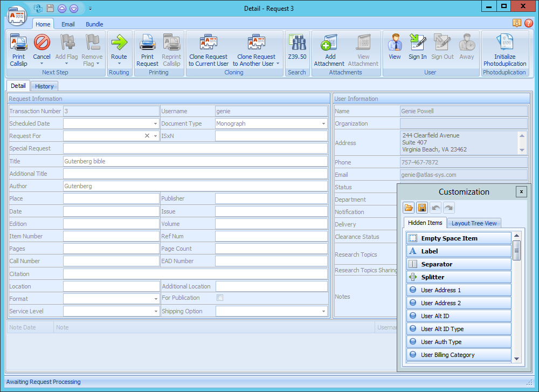Click the Route arrow icon
This screenshot has width=539, height=392.
[119, 43]
